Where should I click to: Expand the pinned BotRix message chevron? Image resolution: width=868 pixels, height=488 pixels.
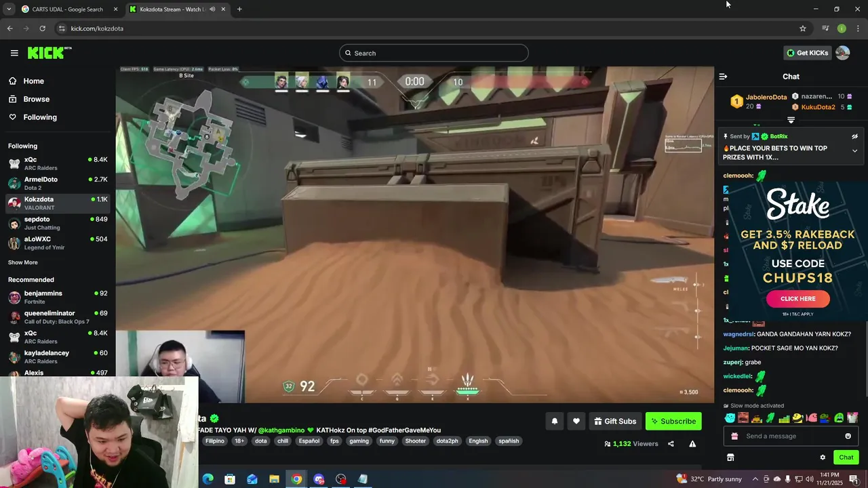(854, 151)
